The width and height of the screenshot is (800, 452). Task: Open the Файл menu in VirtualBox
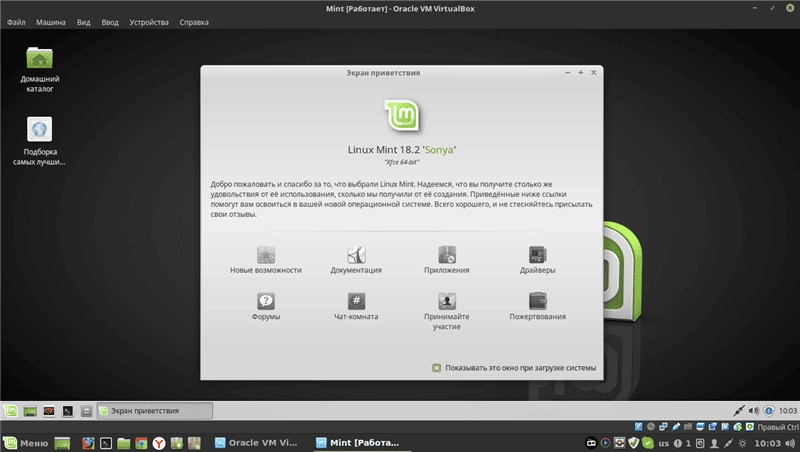pyautogui.click(x=16, y=22)
